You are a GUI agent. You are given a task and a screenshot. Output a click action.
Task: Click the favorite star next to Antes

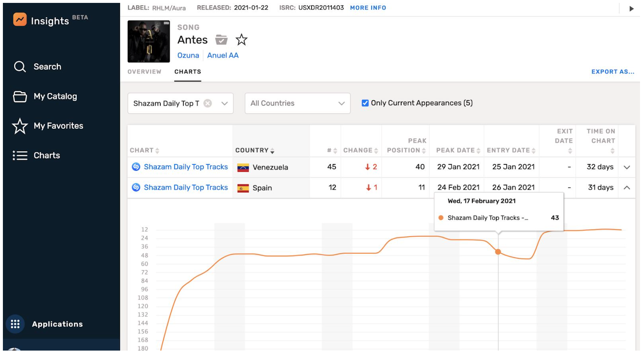click(241, 40)
